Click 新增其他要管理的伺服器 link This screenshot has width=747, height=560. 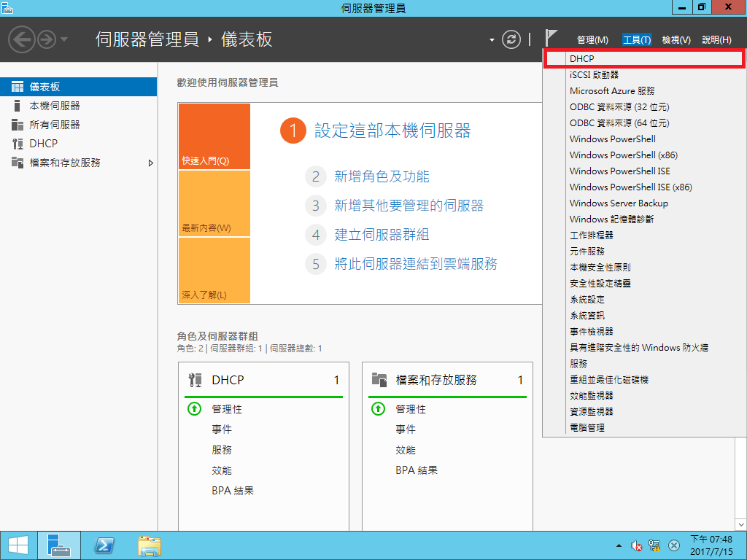pyautogui.click(x=409, y=206)
